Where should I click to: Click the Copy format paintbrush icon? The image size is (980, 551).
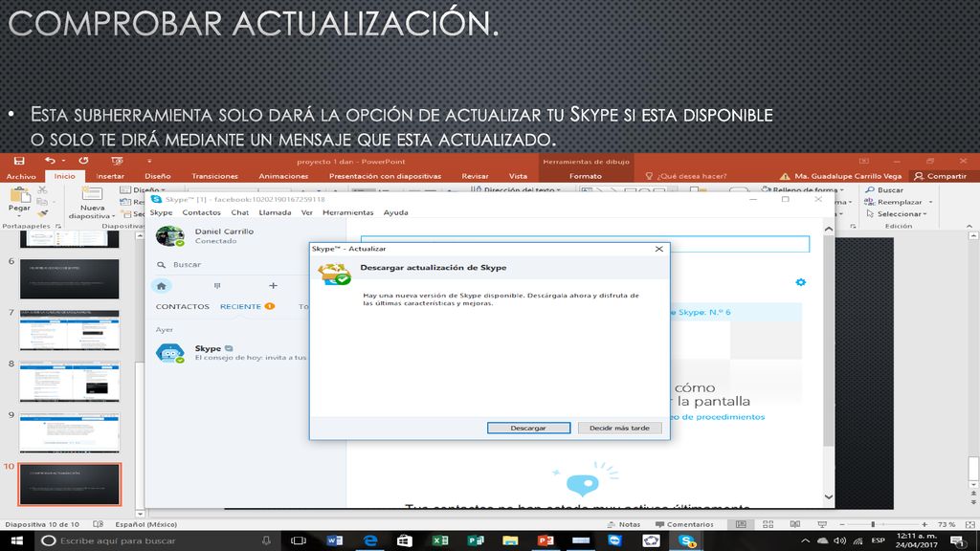click(42, 213)
